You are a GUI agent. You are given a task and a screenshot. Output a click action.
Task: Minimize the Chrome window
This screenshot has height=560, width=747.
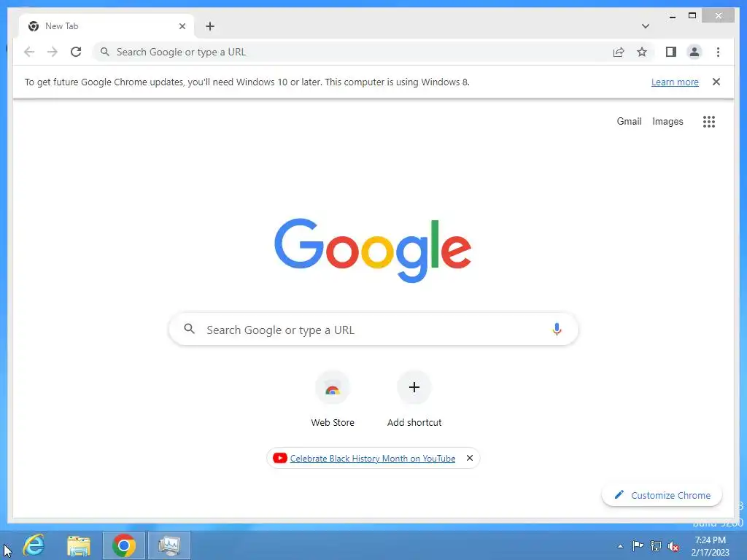[672, 16]
